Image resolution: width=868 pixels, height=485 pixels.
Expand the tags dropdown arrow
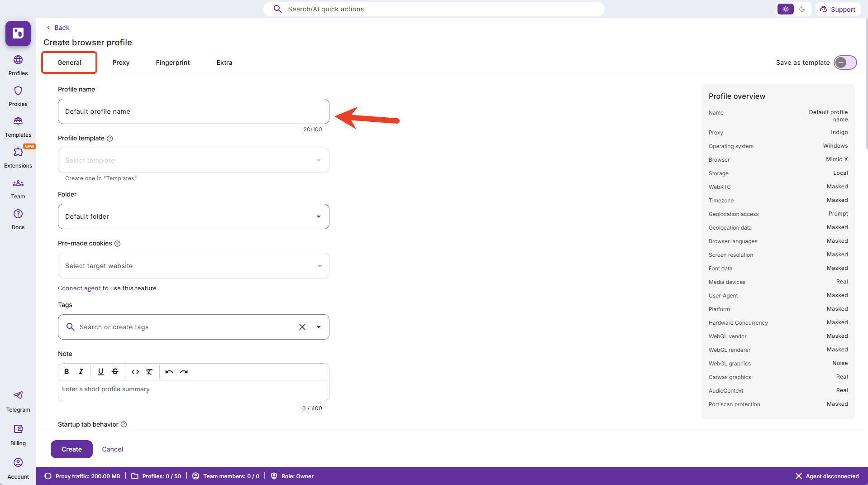tap(319, 327)
